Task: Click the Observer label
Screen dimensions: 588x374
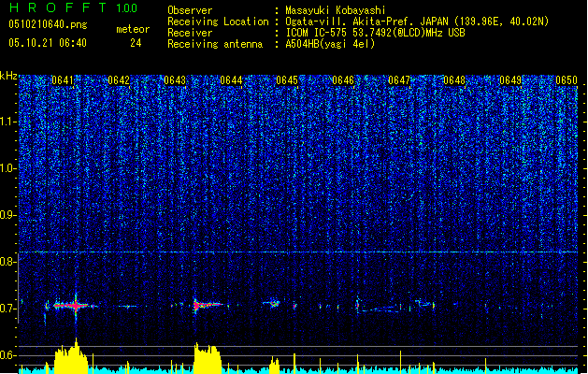Action: pyautogui.click(x=190, y=10)
